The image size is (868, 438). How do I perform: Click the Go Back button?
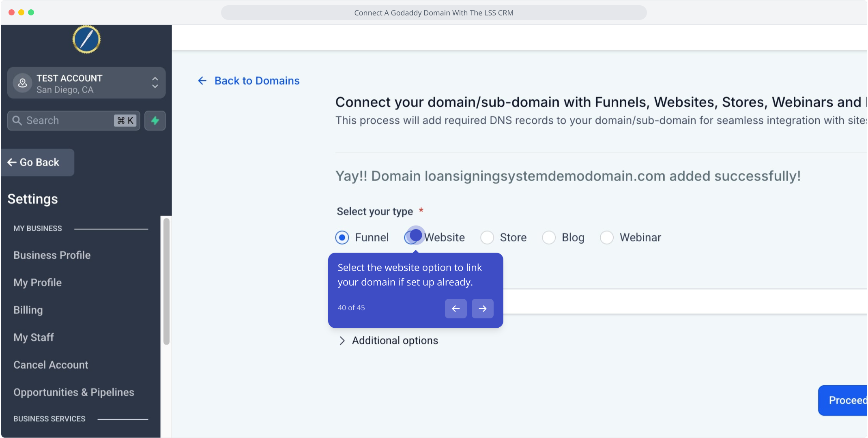[x=38, y=162]
